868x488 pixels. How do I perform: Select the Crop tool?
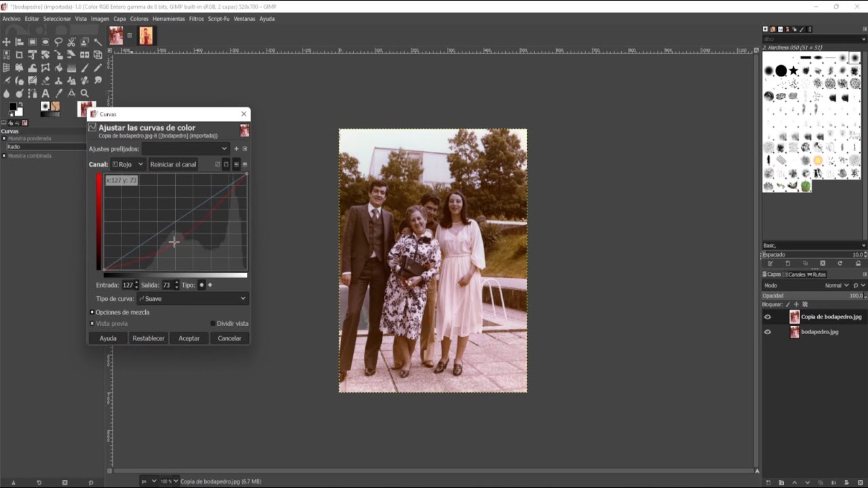19,55
